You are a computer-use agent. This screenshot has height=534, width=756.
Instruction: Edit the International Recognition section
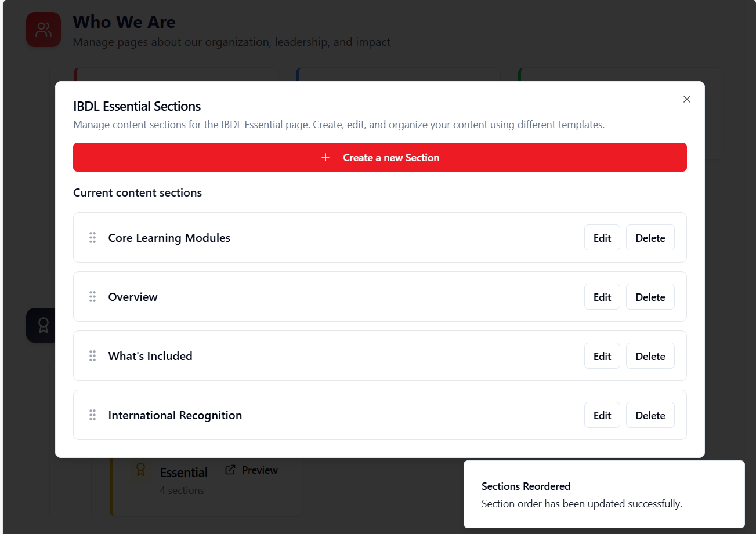pos(602,415)
